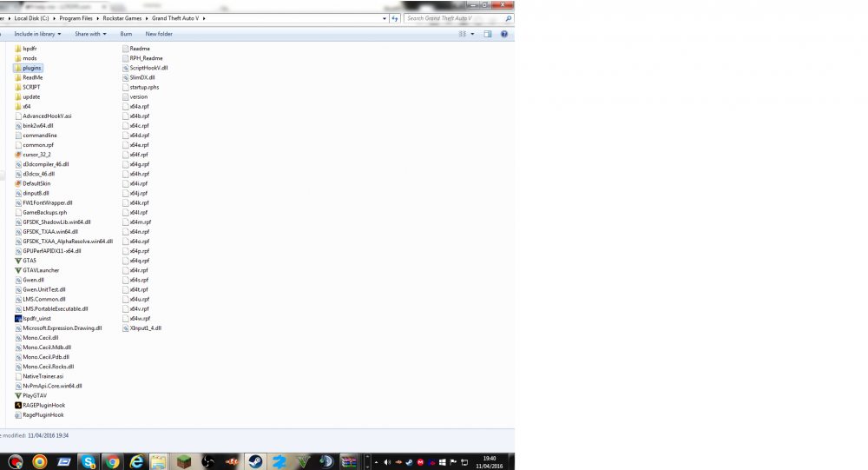
Task: Select the cursor_32_2 image file icon
Action: click(x=17, y=155)
